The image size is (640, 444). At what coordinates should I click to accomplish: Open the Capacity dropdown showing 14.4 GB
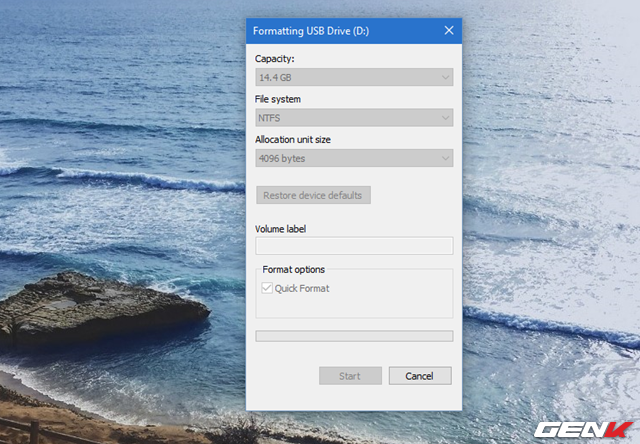point(354,77)
